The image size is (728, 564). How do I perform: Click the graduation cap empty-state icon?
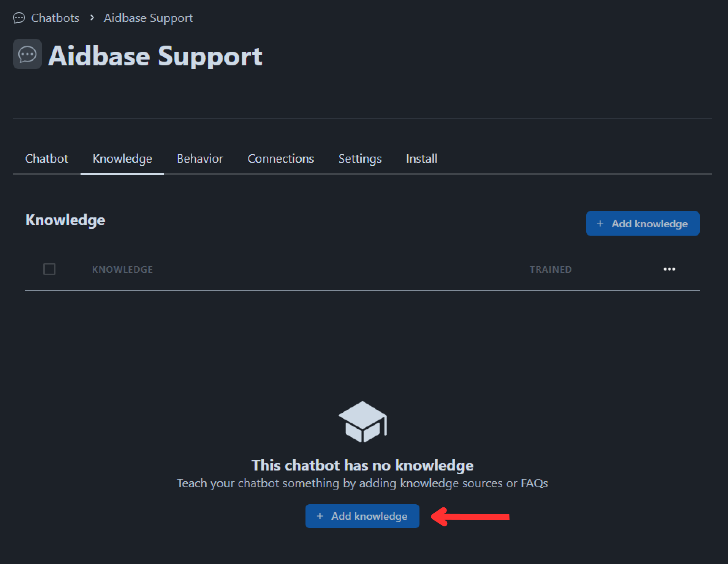[x=362, y=422]
